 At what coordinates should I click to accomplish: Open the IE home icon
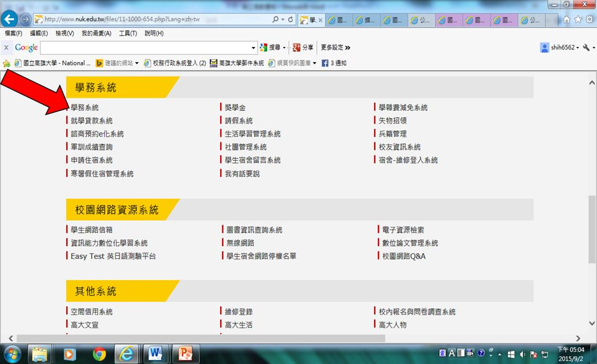click(x=567, y=19)
